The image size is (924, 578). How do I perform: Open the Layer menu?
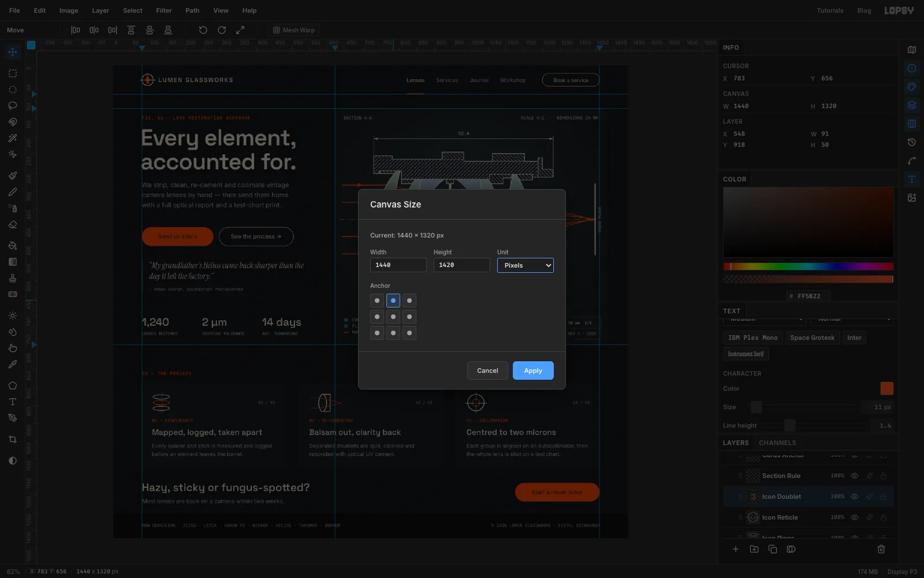tap(100, 10)
